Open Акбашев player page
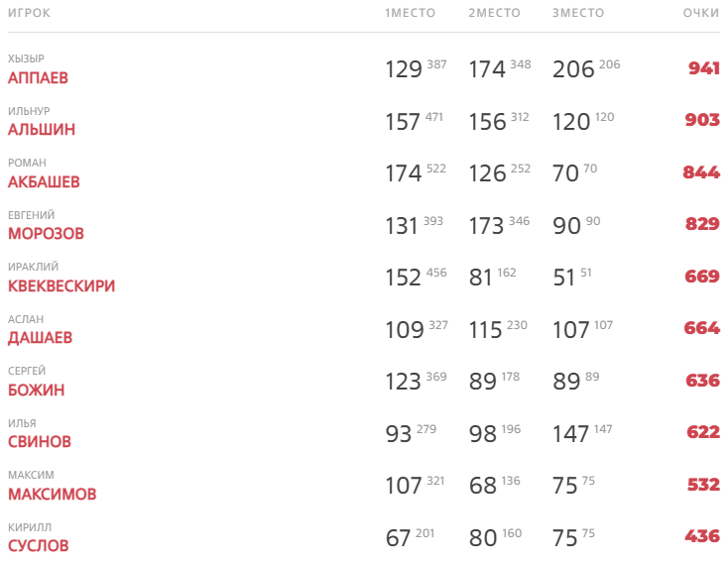The height and width of the screenshot is (561, 728). [x=44, y=182]
